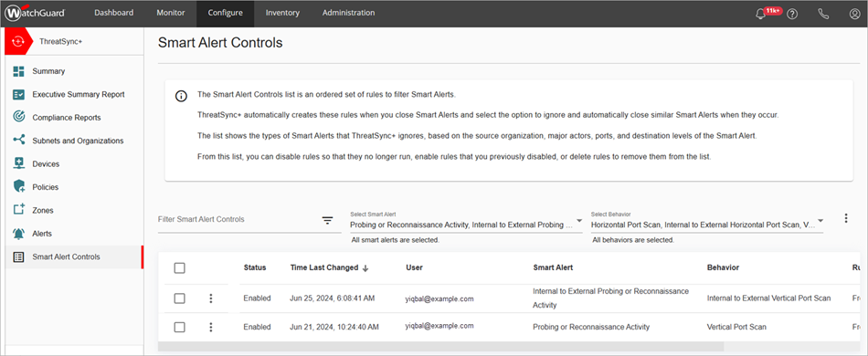Sort by User column header

[x=414, y=267]
